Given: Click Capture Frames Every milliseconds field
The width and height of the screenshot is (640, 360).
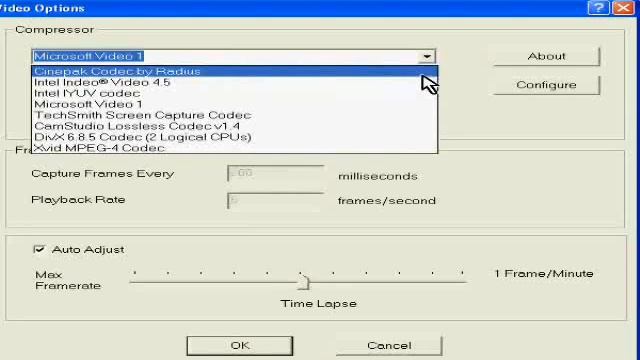Looking at the screenshot, I should pos(276,173).
